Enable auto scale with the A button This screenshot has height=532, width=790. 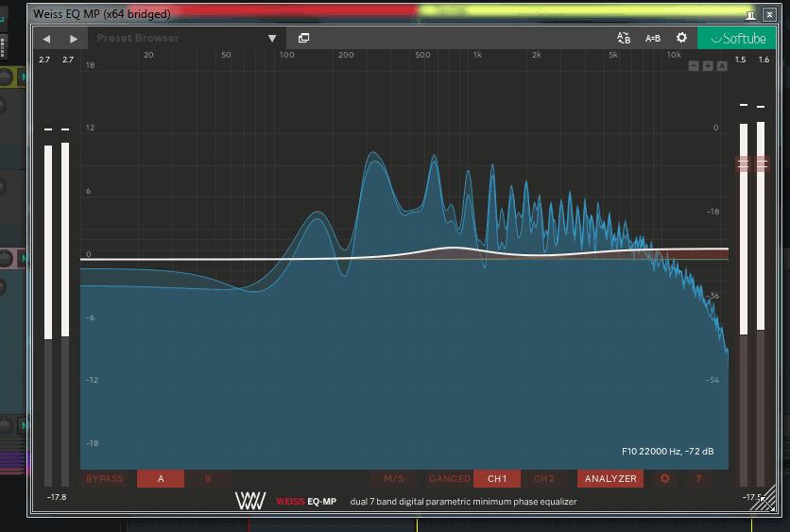point(722,66)
